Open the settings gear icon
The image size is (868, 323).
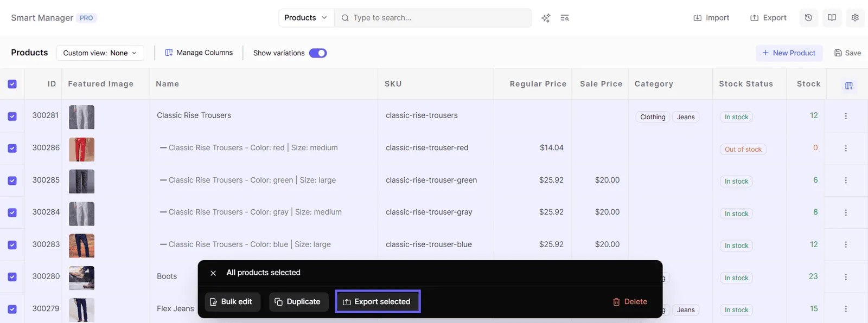tap(855, 18)
